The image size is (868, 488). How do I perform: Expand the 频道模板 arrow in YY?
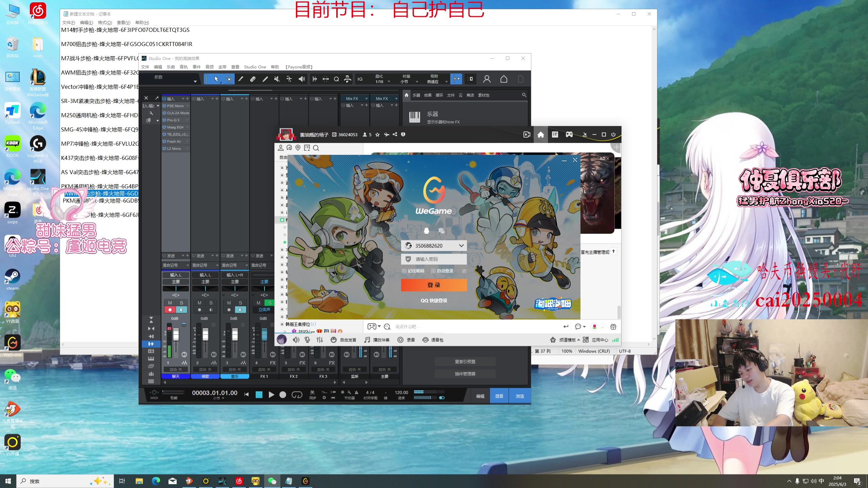[x=578, y=340]
